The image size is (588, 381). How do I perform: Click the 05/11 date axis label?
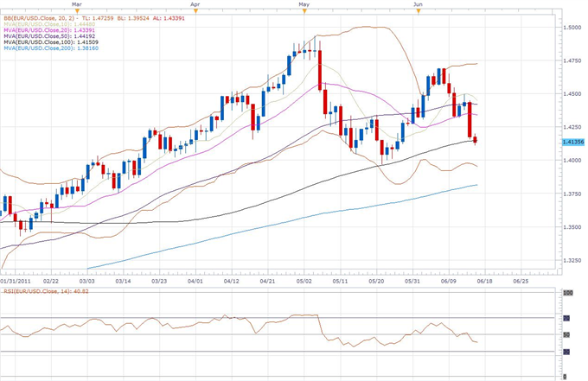coord(340,281)
